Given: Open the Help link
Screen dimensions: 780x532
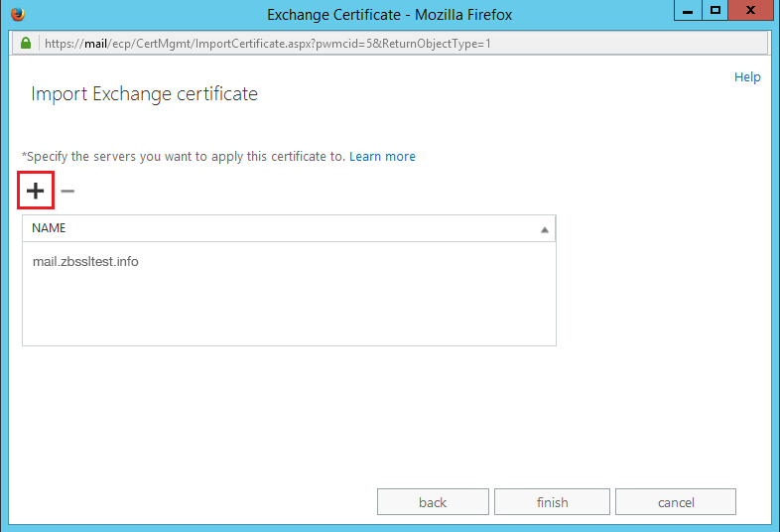Looking at the screenshot, I should click(x=747, y=77).
